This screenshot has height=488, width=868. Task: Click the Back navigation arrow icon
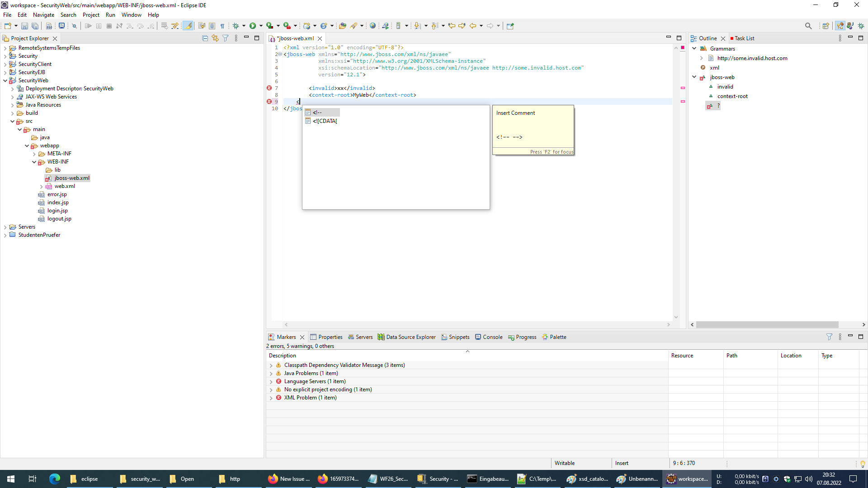(x=473, y=26)
